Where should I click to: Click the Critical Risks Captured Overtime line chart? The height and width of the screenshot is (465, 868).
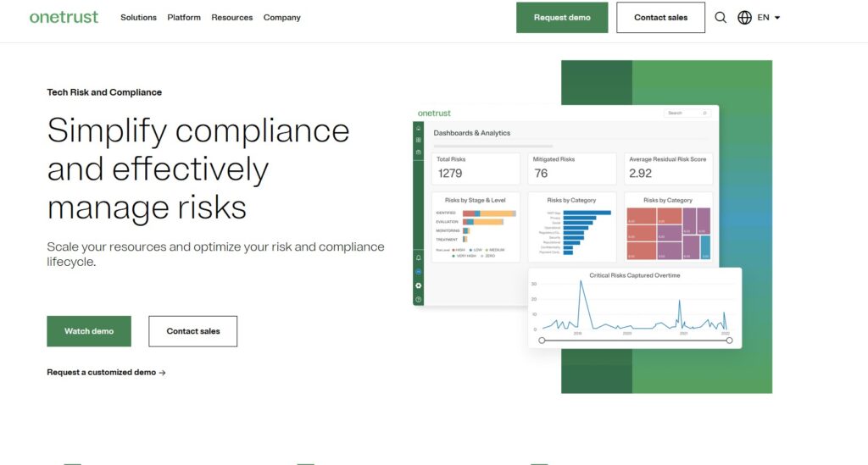[x=635, y=308]
